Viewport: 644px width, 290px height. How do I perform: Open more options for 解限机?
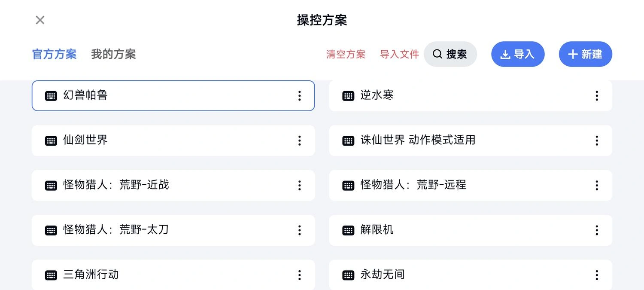[x=596, y=230]
